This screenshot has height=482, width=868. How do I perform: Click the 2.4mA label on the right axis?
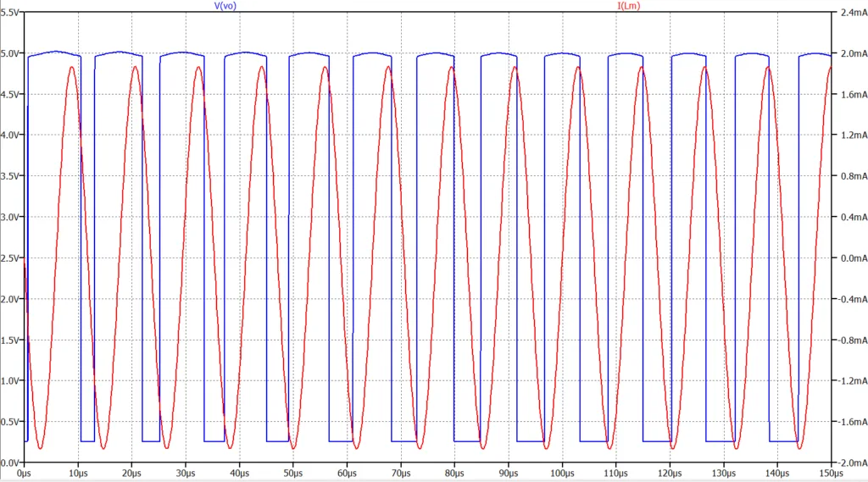tap(850, 13)
